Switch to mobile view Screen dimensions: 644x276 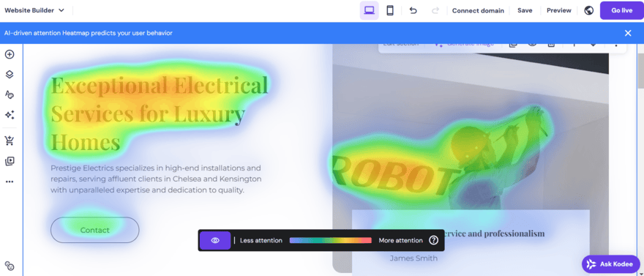pos(390,10)
